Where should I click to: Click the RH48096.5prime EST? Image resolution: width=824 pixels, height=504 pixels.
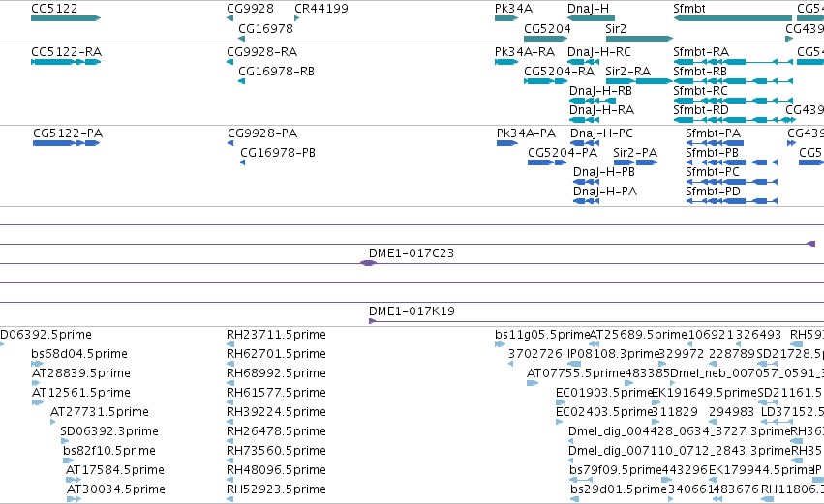[x=230, y=480]
